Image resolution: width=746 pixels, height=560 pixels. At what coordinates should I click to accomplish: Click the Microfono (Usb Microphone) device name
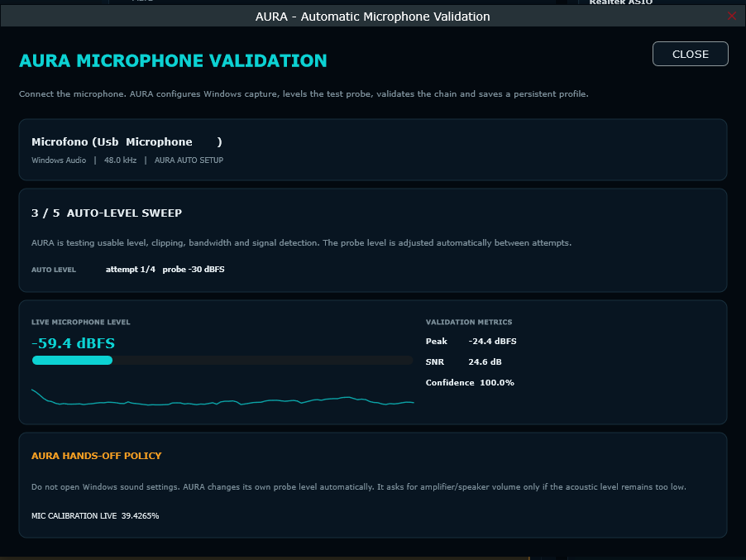click(127, 141)
